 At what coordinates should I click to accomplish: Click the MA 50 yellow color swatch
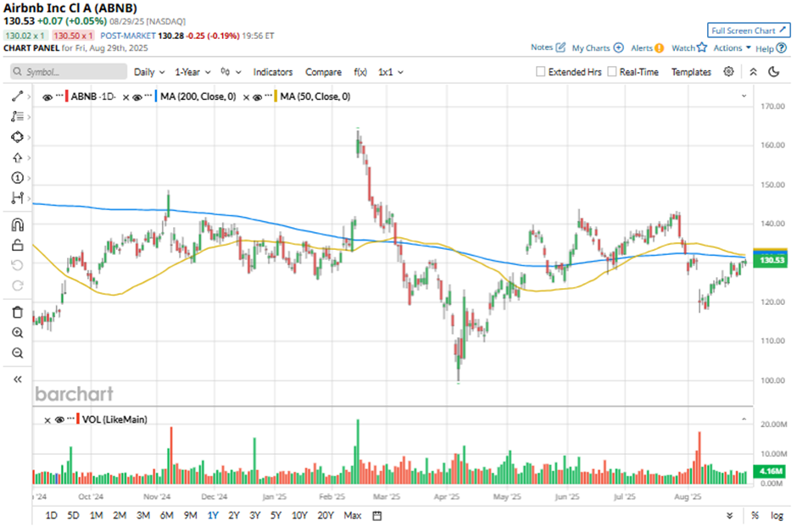276,96
